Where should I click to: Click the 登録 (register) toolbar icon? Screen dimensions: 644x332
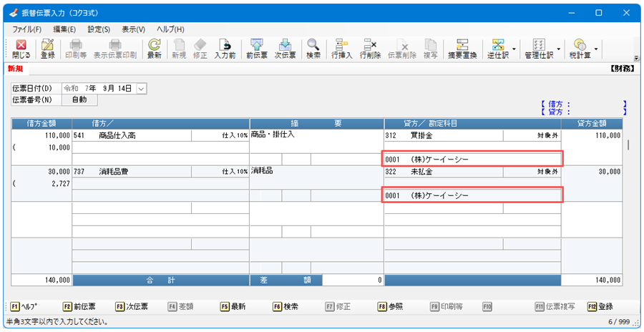point(48,49)
